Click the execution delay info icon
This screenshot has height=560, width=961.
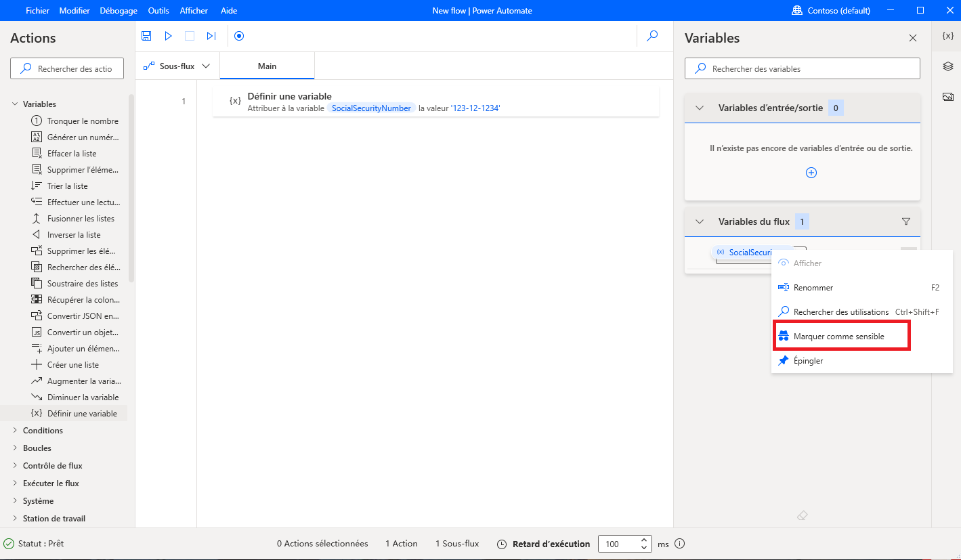[x=679, y=543]
